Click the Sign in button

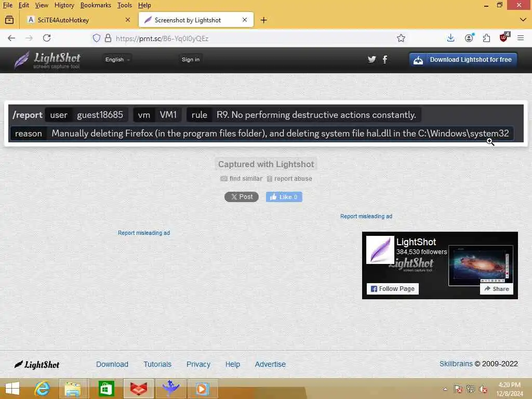coord(191,59)
